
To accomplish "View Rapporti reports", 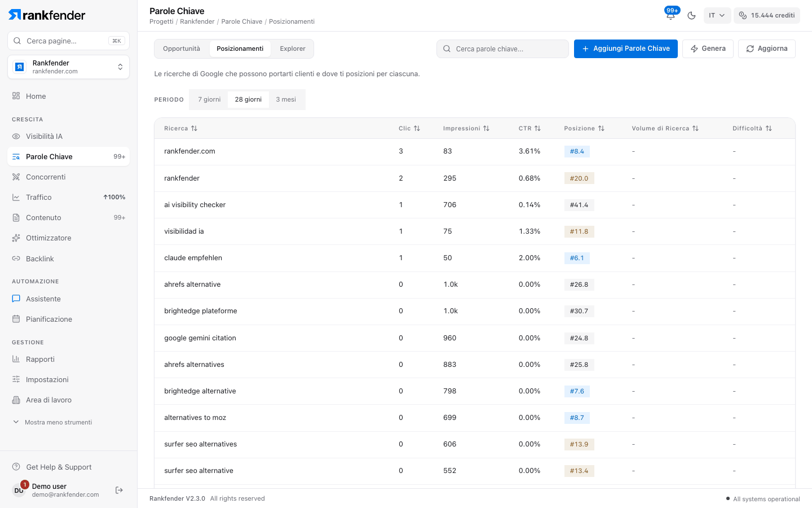I will [x=69, y=359].
